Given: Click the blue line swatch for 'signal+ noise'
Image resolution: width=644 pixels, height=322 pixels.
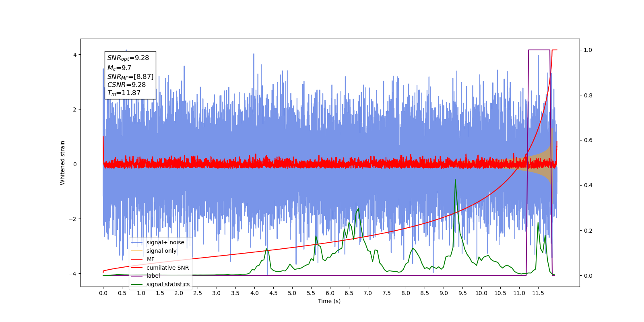Looking at the screenshot, I should click(x=137, y=242).
